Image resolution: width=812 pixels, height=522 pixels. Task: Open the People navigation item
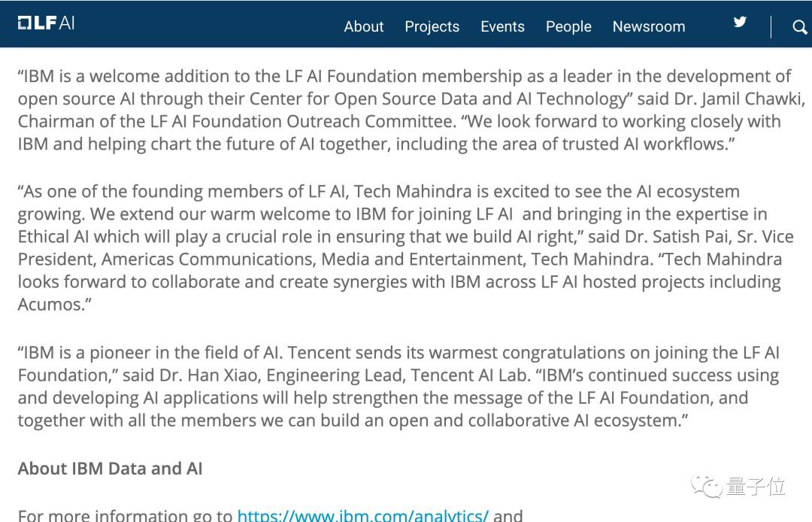click(568, 27)
